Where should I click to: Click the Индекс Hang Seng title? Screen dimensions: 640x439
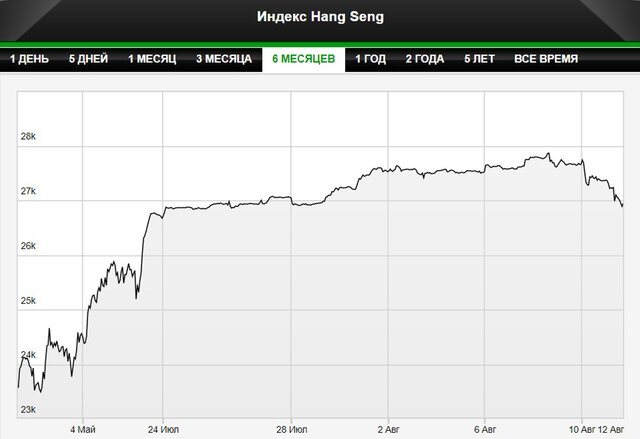pos(320,17)
